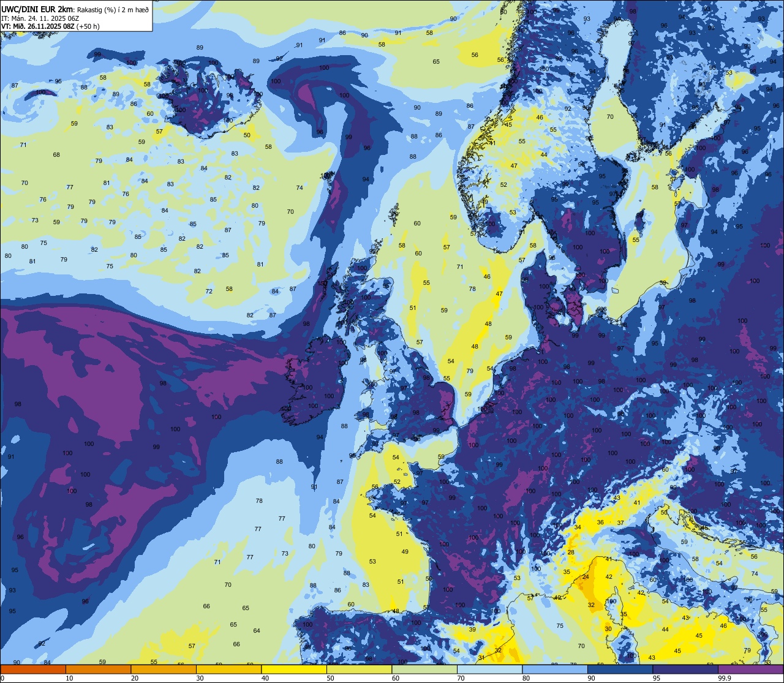The height and width of the screenshot is (683, 784).
Task: Click the 40–50 bright yellow legend swatch
Action: (294, 669)
